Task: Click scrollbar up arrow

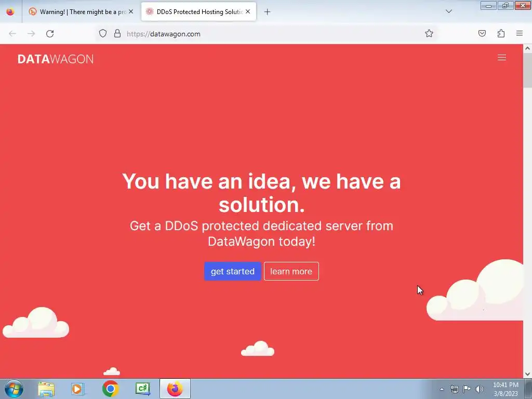Action: [x=528, y=48]
